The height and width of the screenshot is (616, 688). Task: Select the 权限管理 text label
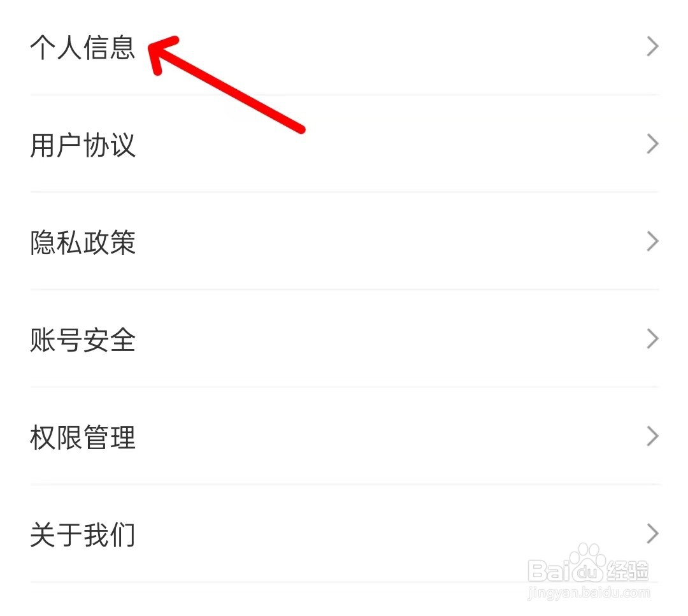click(82, 436)
